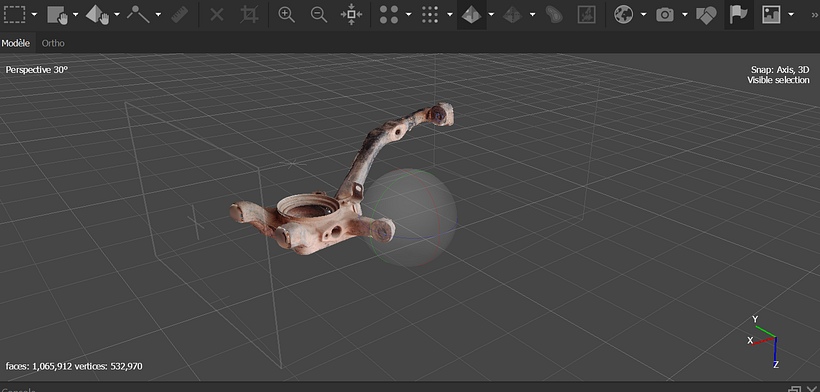Expand the Rectangle Selection dropdown arrow
This screenshot has width=820, height=392.
[35, 15]
